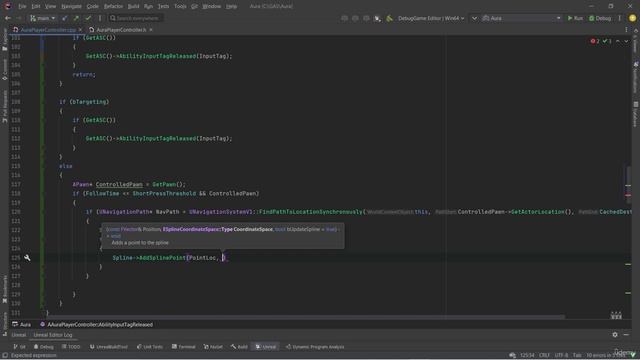Click the quick-fix wrench icon on line 125

tap(27, 258)
